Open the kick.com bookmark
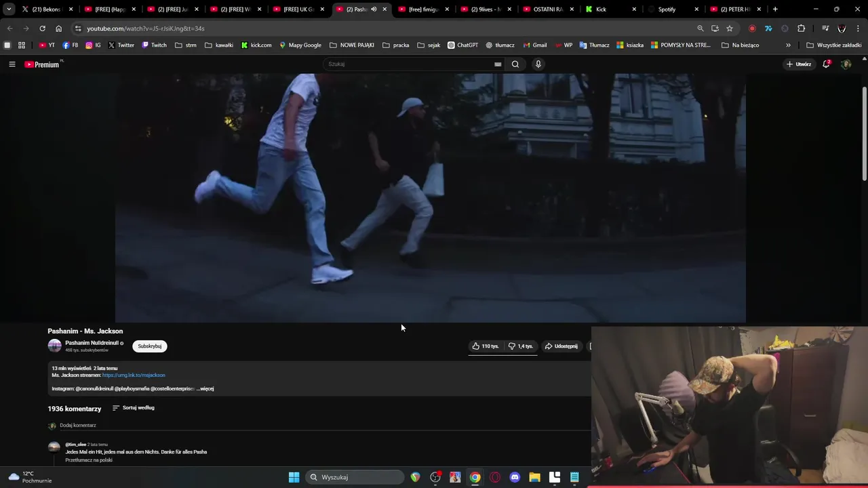 point(256,45)
